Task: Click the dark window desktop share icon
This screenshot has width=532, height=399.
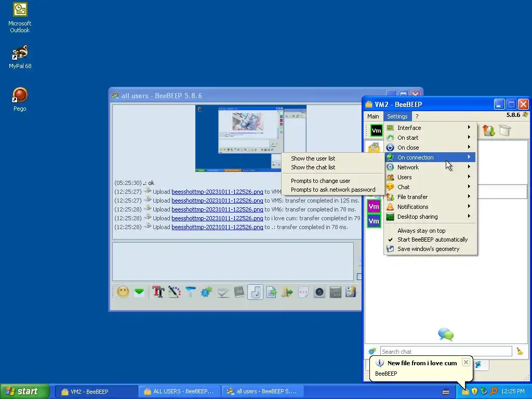Action: (x=335, y=292)
